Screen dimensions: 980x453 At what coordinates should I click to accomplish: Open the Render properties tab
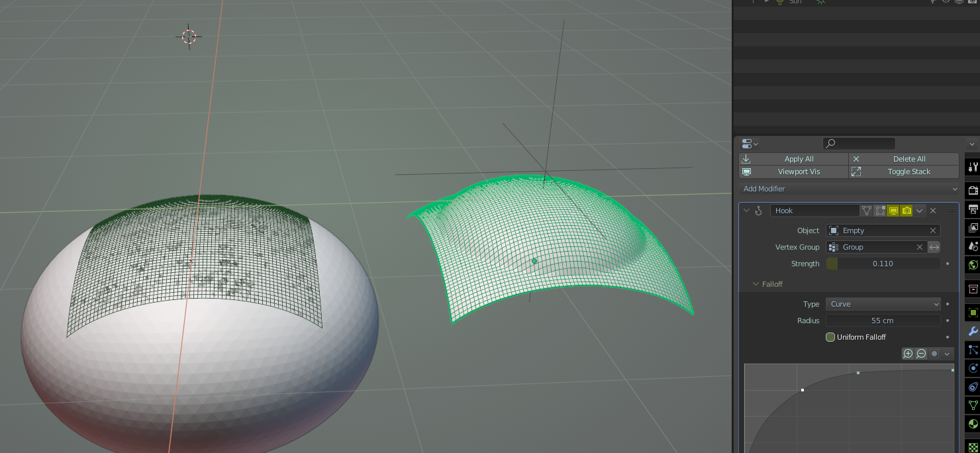pos(973,191)
